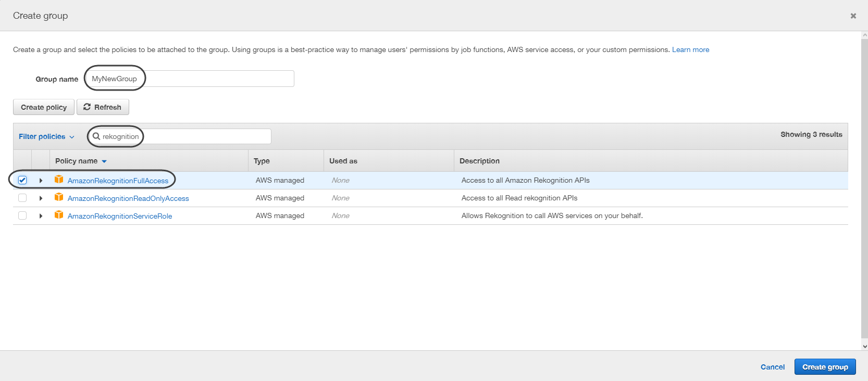Expand the AmazonRekognitionServiceRole row arrow

pos(41,216)
